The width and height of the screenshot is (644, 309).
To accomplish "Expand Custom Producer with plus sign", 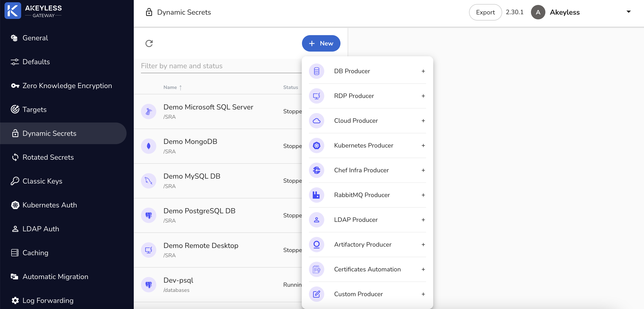I will click(x=423, y=294).
